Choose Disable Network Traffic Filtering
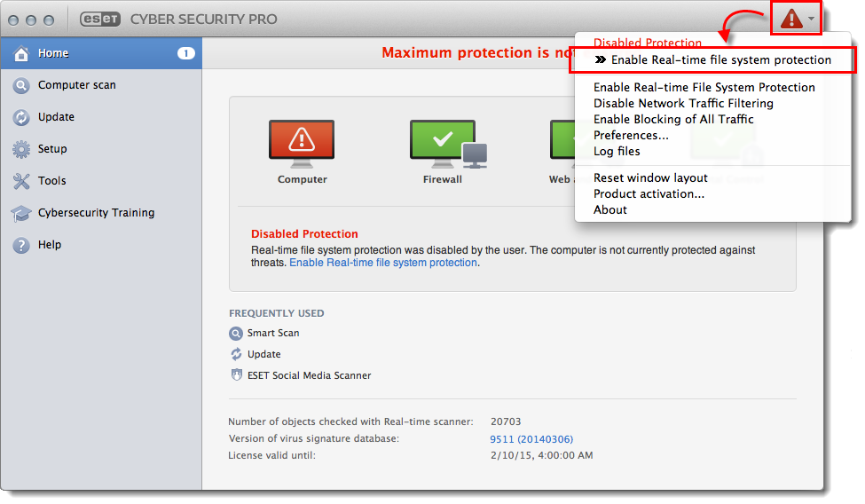Screen dimensions: 865x504 point(683,103)
